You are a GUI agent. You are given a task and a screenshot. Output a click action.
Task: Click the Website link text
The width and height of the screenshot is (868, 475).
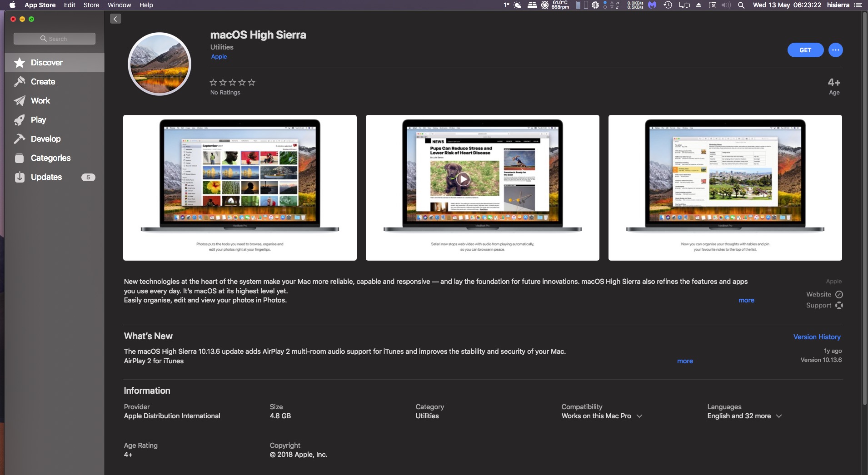[818, 294]
